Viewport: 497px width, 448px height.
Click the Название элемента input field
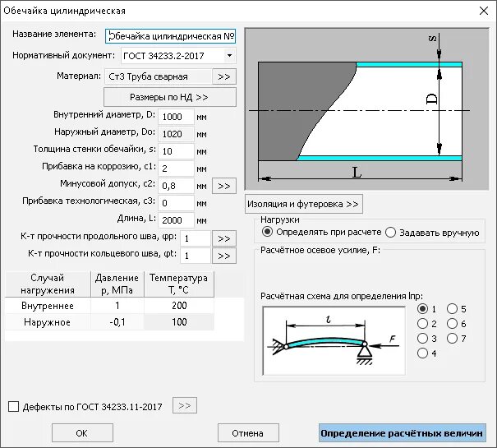click(171, 36)
